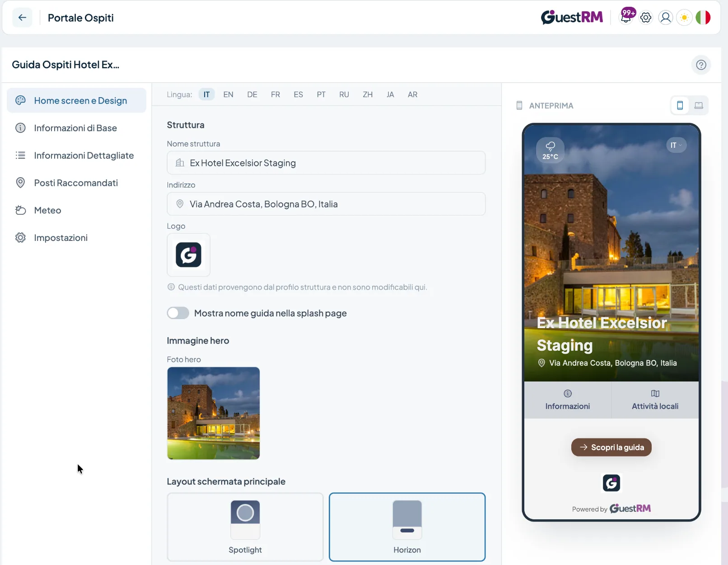The image size is (728, 565).
Task: Switch to EN language tab
Action: [x=229, y=94]
